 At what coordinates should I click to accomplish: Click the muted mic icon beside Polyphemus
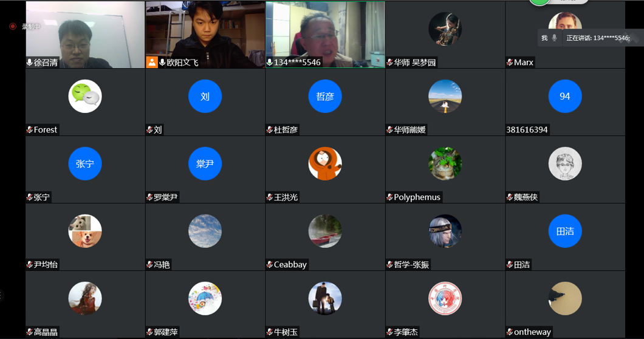click(x=389, y=197)
